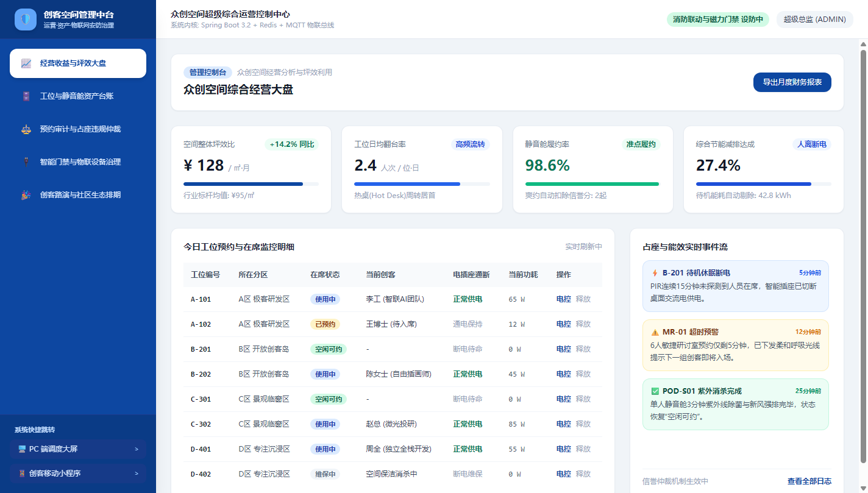
Task: Click 准点履约 badge
Action: click(641, 144)
